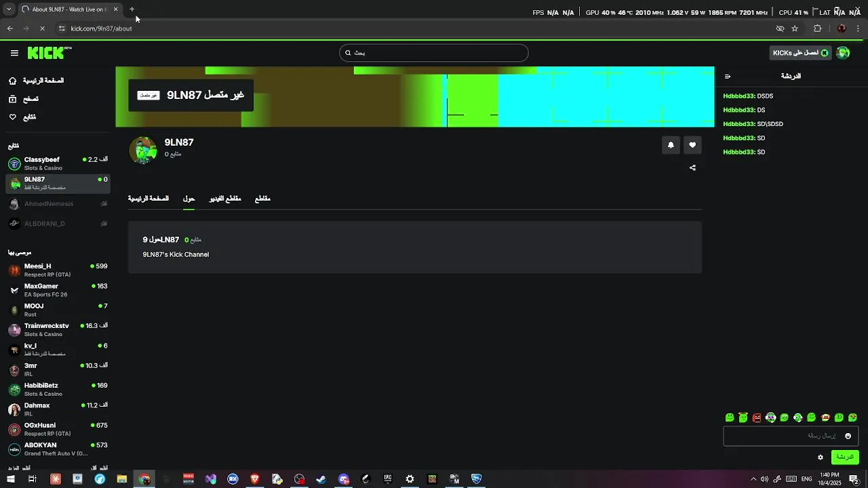Open the hamburger sidebar menu
The width and height of the screenshot is (868, 488).
(14, 53)
